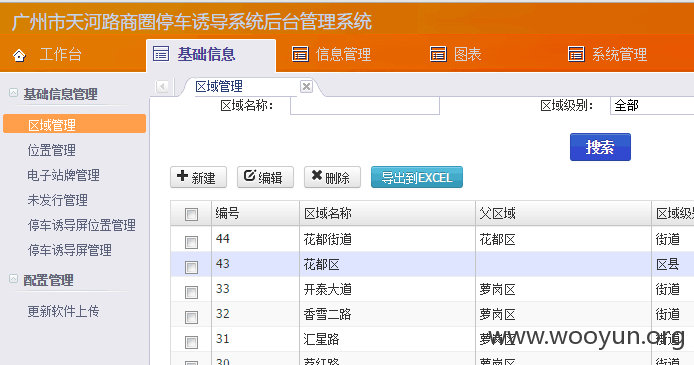Click the 香雪二路 cell
The width and height of the screenshot is (694, 365).
pyautogui.click(x=388, y=314)
